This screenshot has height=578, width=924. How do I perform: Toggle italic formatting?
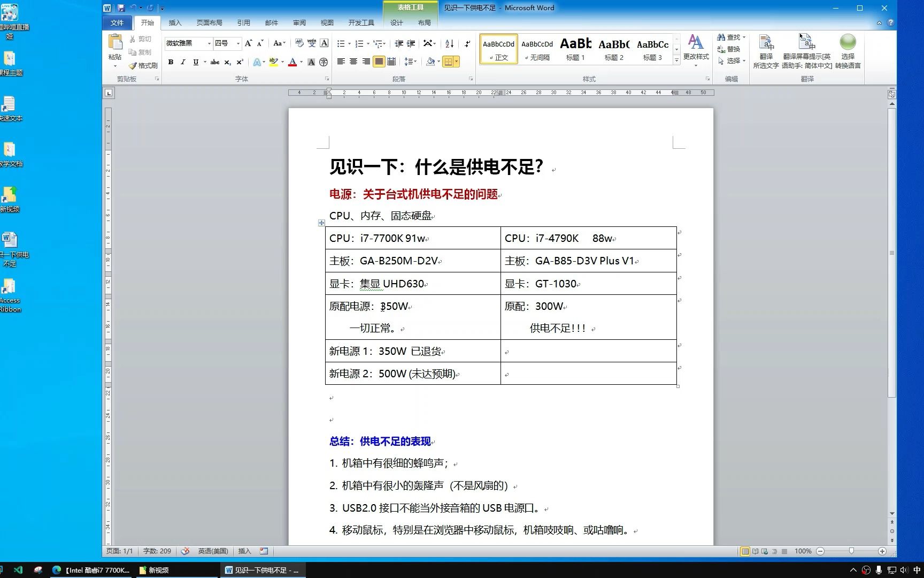click(x=183, y=62)
